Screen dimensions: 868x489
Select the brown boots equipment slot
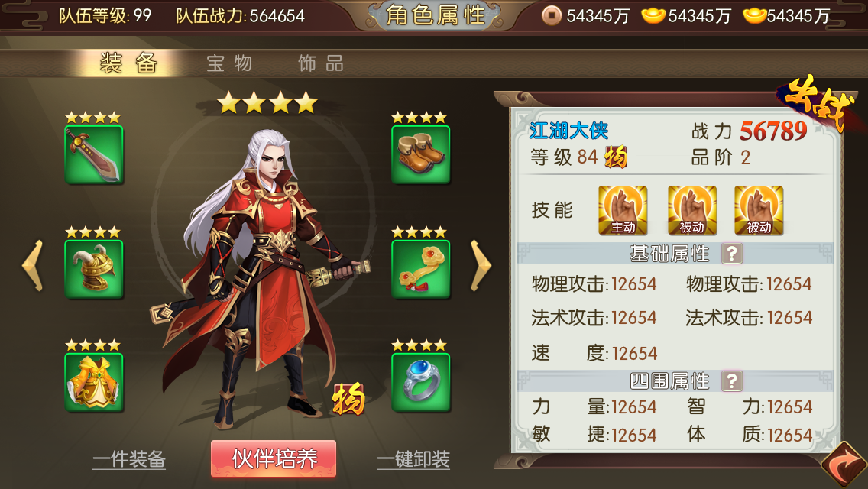point(421,154)
